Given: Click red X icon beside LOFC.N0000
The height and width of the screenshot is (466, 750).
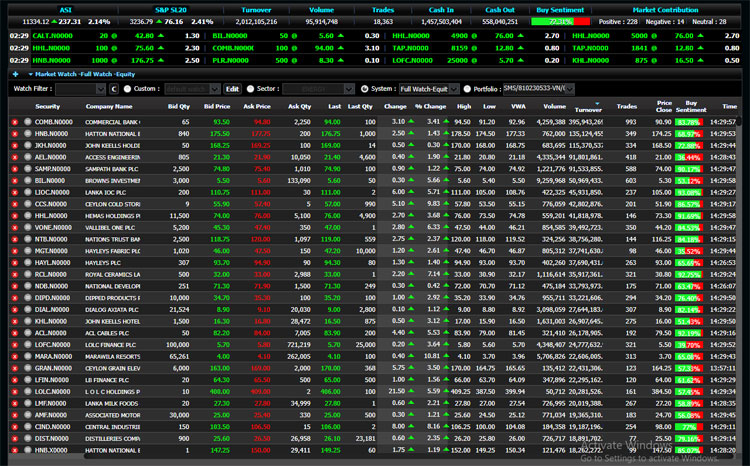Looking at the screenshot, I should coord(15,345).
